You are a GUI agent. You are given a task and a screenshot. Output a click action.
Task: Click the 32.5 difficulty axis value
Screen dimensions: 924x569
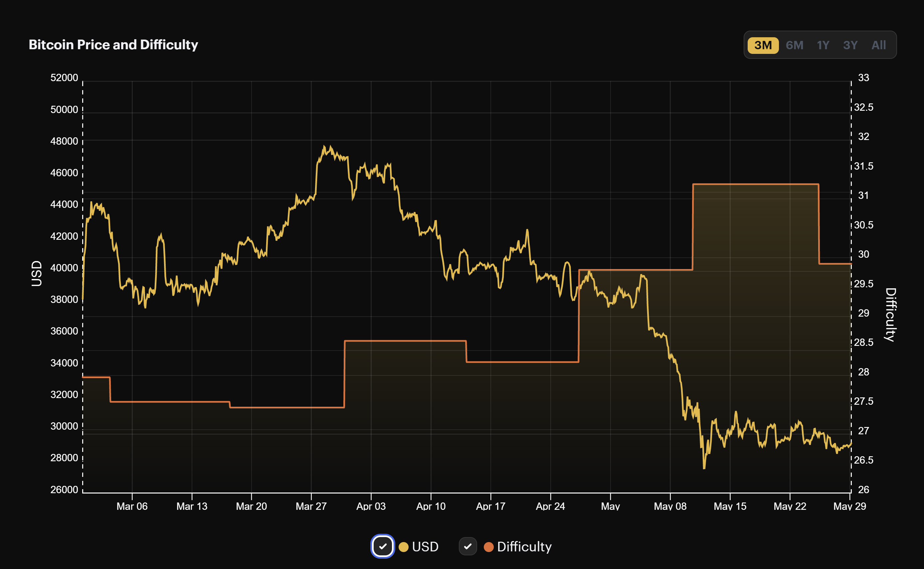pyautogui.click(x=863, y=107)
